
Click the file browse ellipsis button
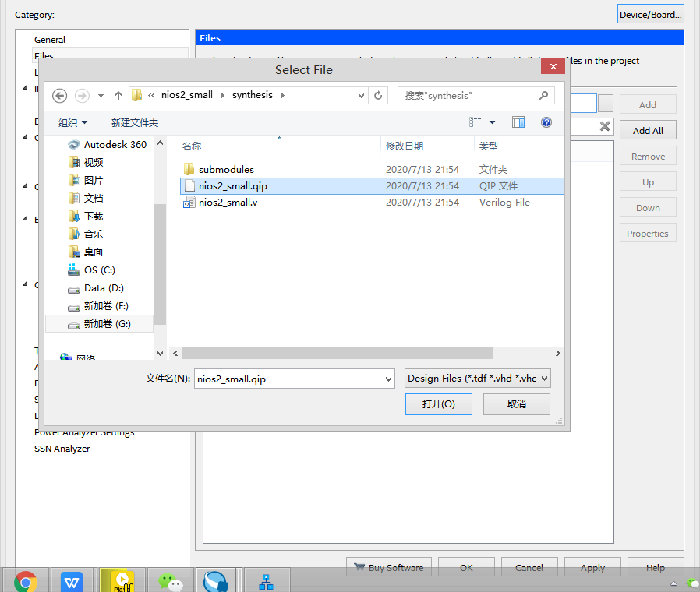606,104
